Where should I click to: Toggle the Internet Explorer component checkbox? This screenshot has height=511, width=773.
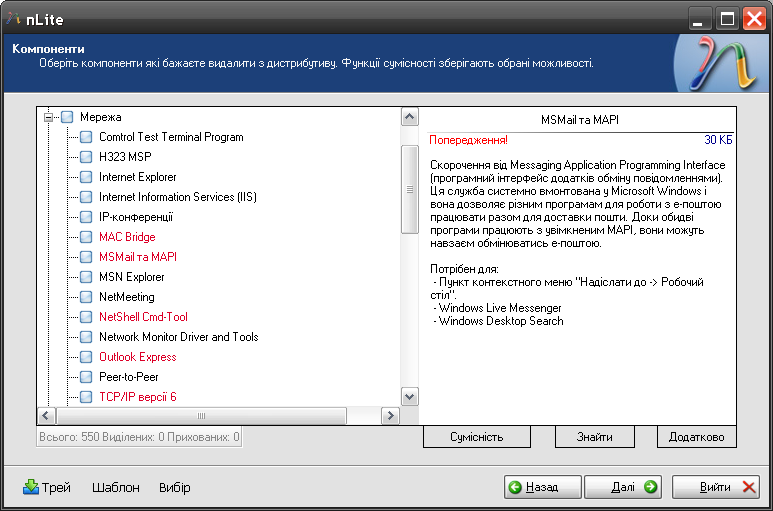pos(86,177)
